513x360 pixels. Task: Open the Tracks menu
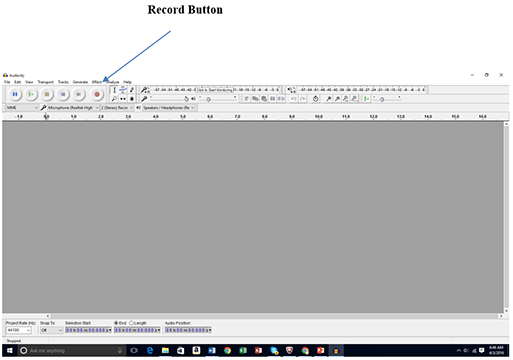pyautogui.click(x=63, y=82)
